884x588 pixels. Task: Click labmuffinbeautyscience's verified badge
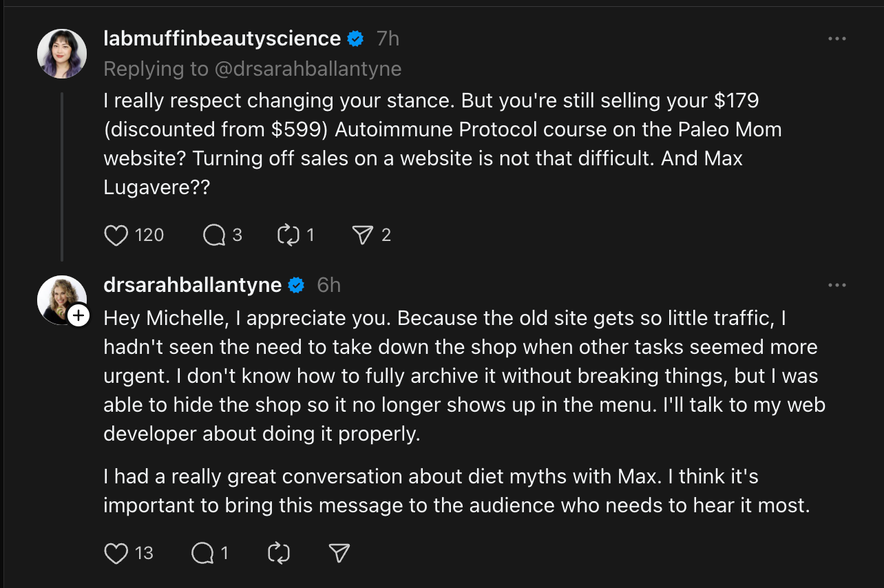pos(356,39)
